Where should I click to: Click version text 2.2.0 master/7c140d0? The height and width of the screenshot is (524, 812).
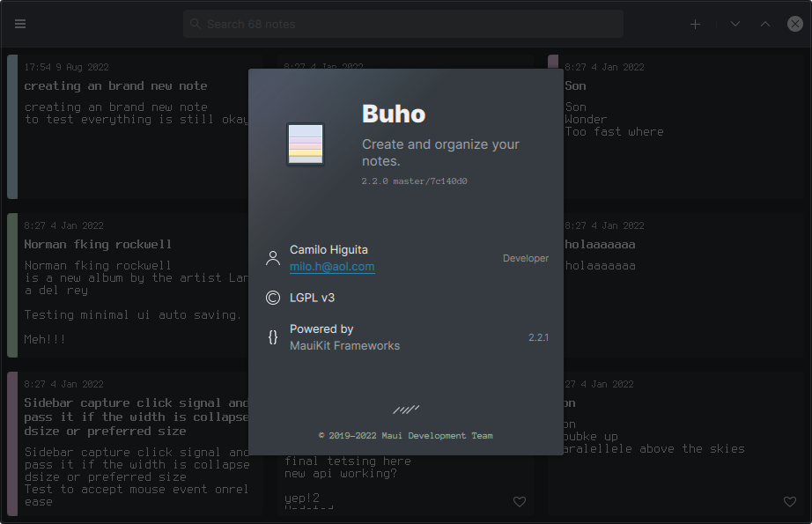point(414,181)
